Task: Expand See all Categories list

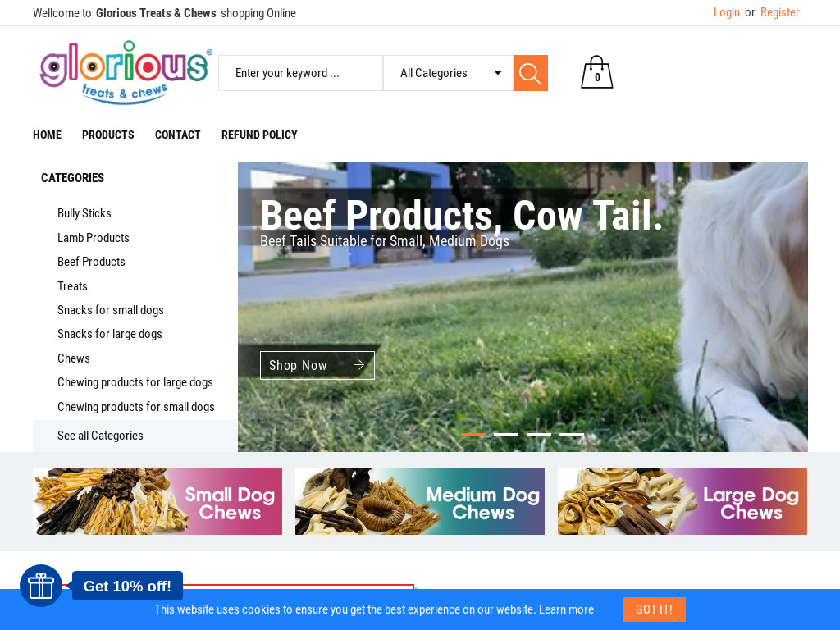Action: (x=100, y=436)
